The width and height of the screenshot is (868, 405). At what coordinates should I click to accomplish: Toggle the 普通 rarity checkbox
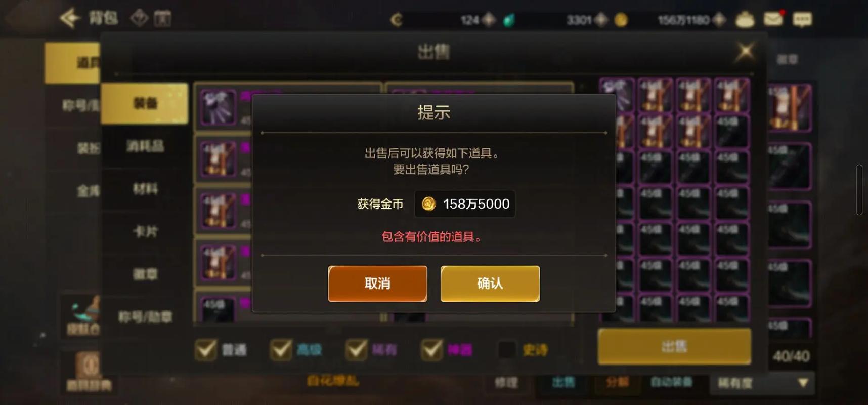(x=206, y=349)
